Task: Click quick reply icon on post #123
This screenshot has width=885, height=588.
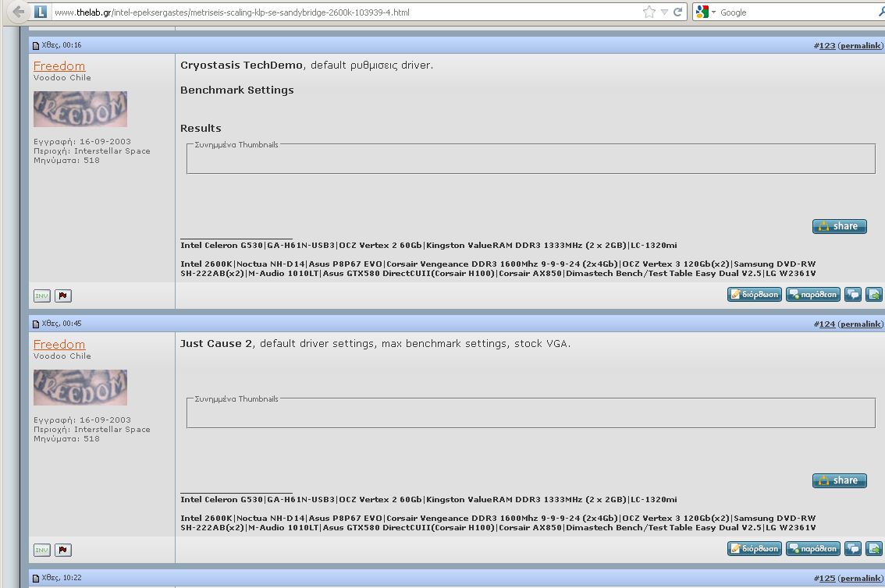Action: coord(874,294)
